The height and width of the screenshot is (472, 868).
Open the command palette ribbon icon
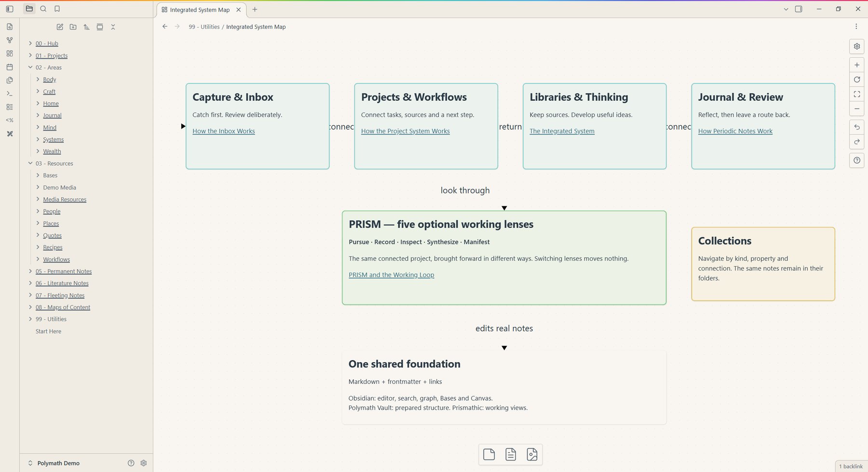[10, 94]
